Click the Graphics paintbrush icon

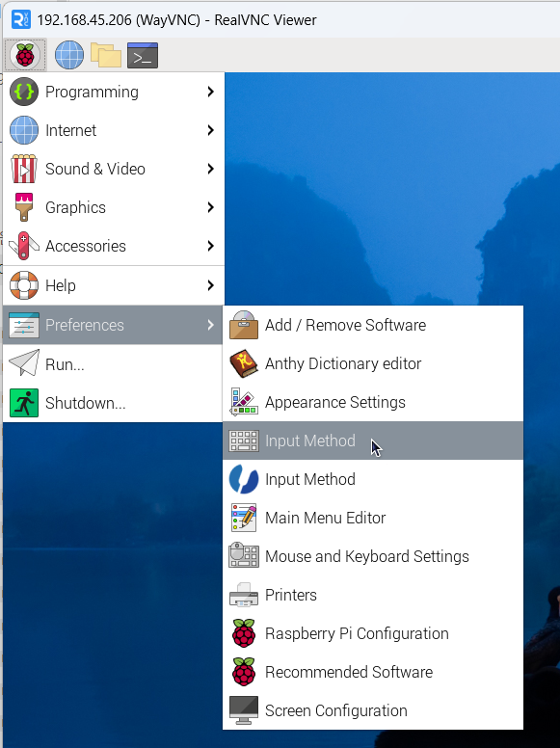point(24,207)
